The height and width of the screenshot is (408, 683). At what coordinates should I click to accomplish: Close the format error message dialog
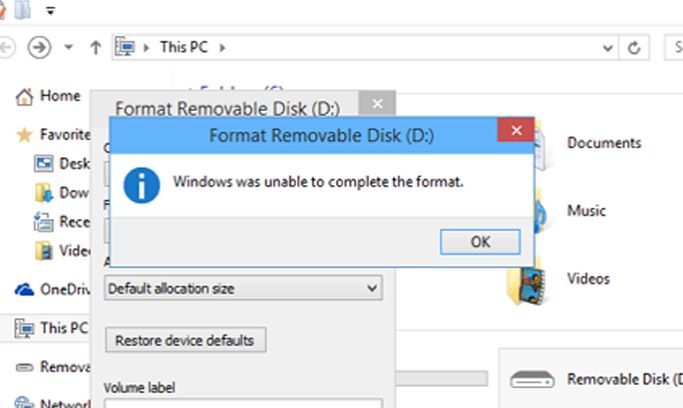click(x=516, y=130)
